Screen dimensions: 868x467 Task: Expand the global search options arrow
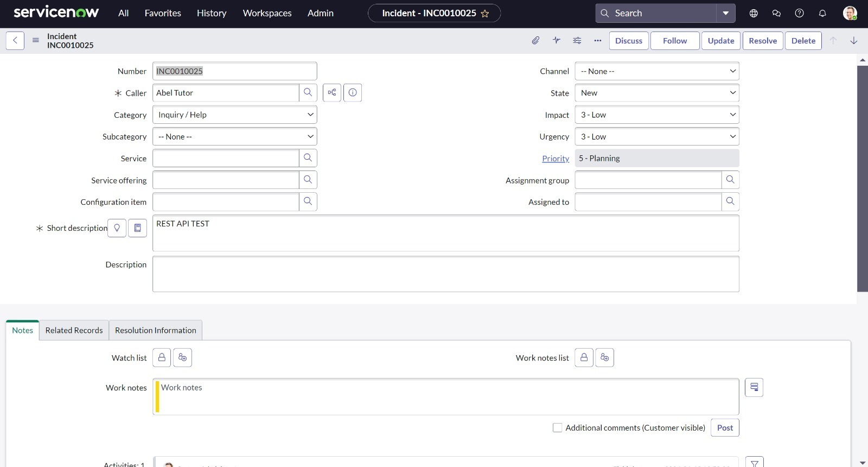click(x=726, y=13)
